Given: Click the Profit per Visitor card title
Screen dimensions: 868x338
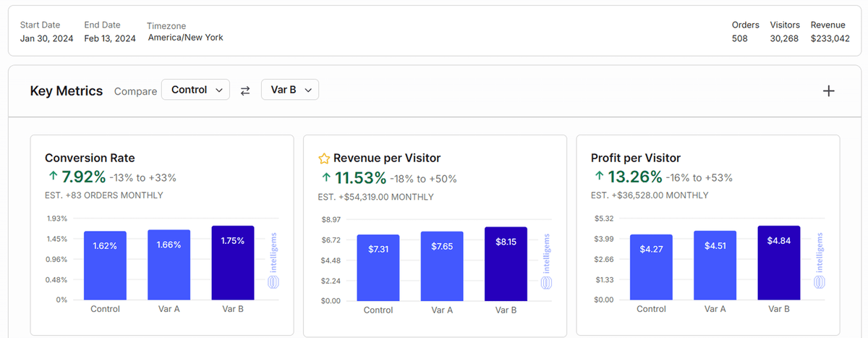Looking at the screenshot, I should [x=635, y=158].
